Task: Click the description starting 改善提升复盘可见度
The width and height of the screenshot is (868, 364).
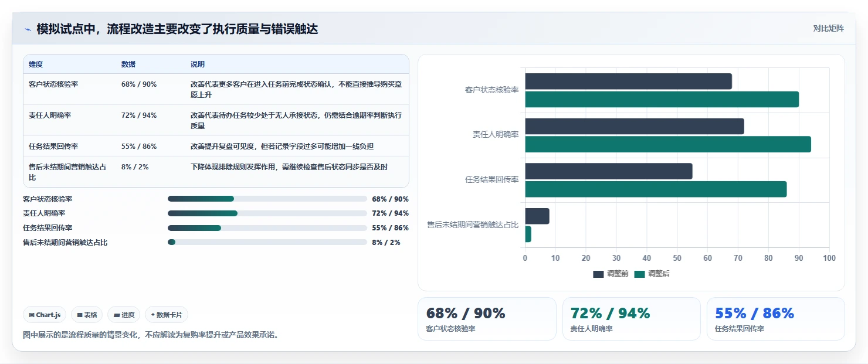Action: [x=282, y=147]
